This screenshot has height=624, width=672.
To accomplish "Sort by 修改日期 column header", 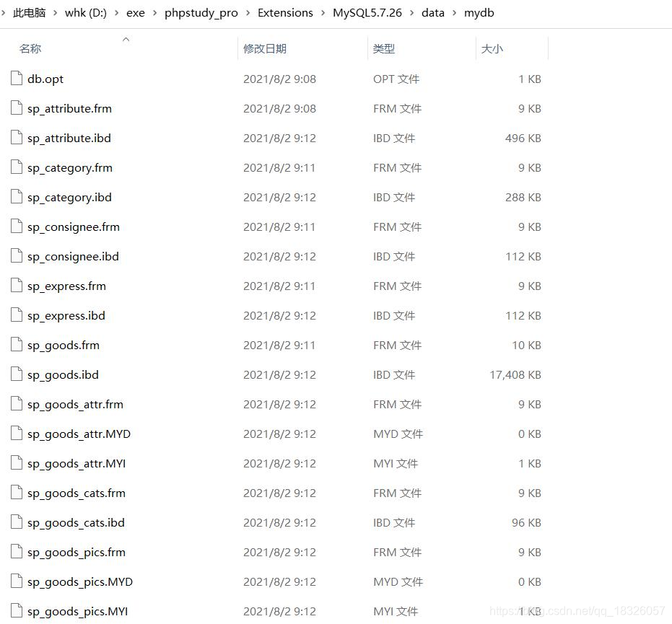I will tap(264, 48).
